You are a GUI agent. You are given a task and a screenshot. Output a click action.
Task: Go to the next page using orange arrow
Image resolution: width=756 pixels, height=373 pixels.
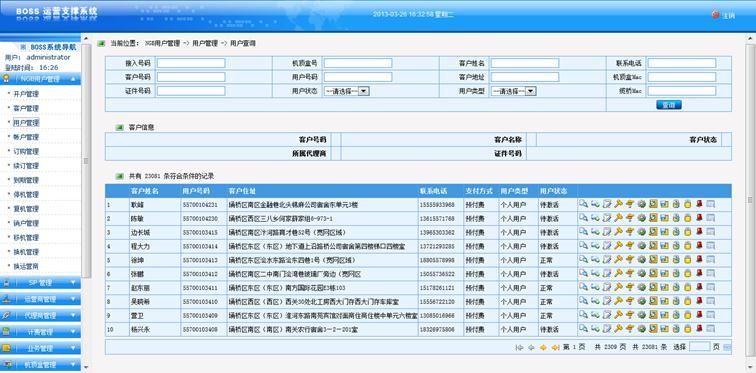[x=543, y=347]
